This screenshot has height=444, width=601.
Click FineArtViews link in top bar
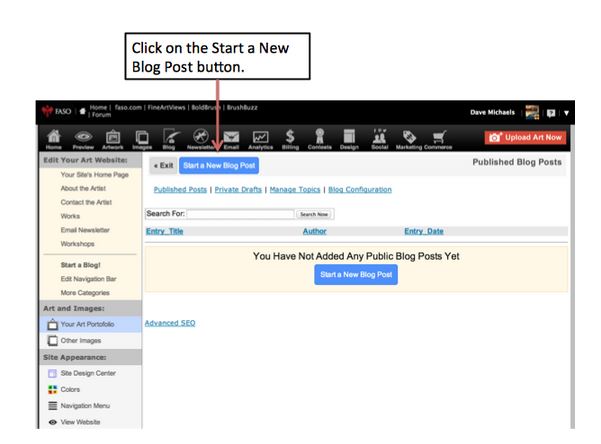(x=166, y=107)
